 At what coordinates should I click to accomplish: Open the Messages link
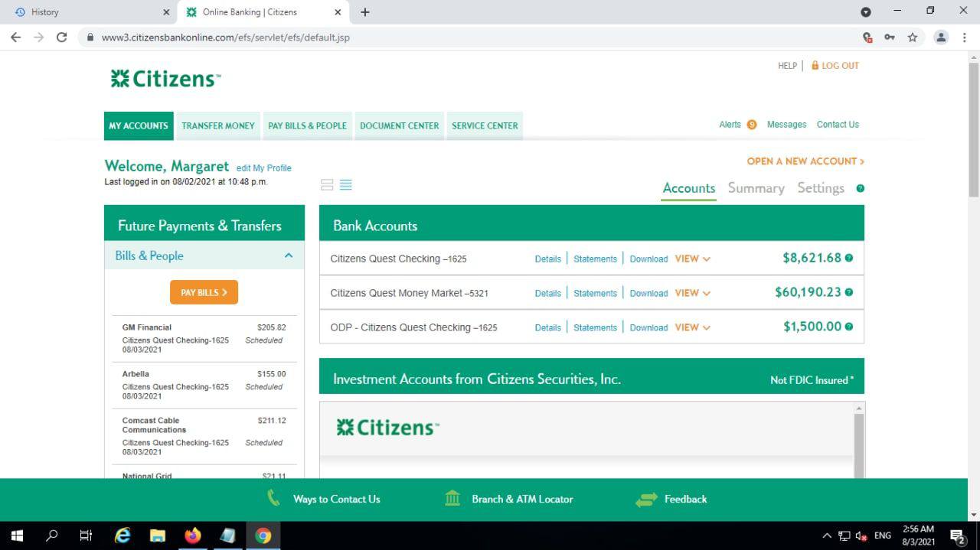[786, 125]
